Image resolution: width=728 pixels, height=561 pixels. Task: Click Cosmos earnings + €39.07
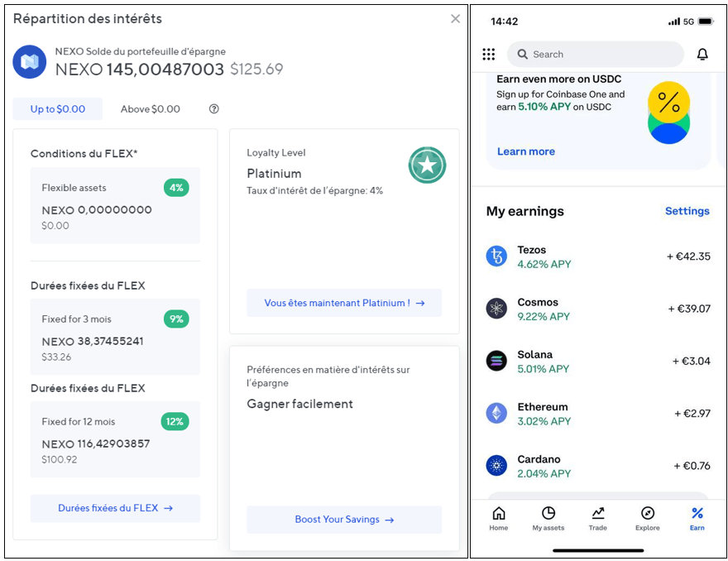[689, 309]
